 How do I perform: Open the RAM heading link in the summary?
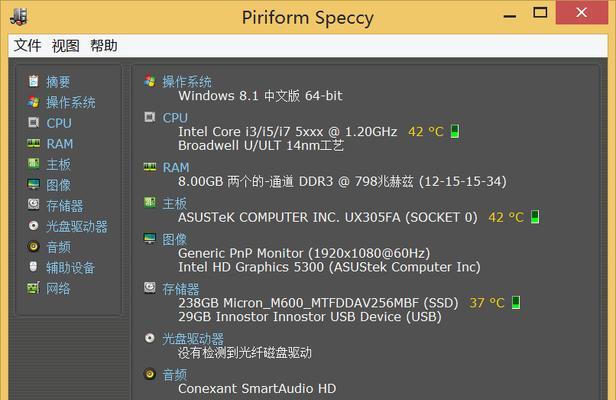click(176, 167)
